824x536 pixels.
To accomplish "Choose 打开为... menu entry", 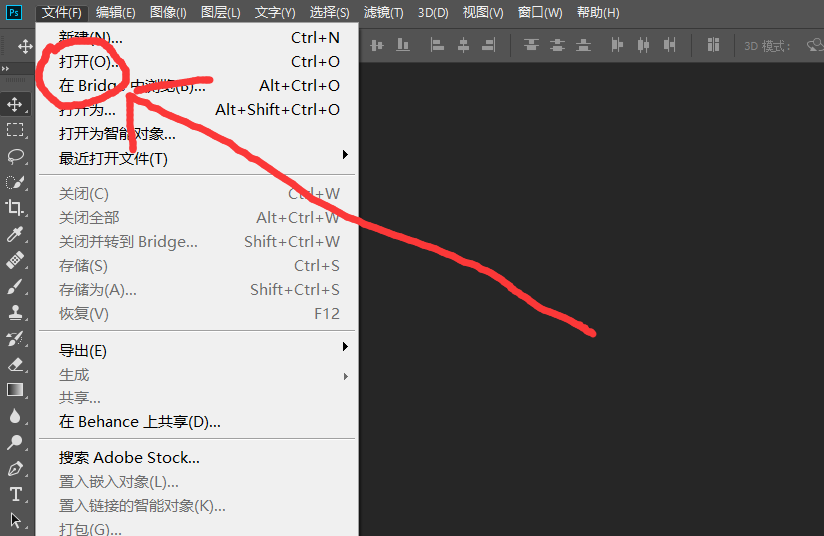I will click(x=197, y=109).
